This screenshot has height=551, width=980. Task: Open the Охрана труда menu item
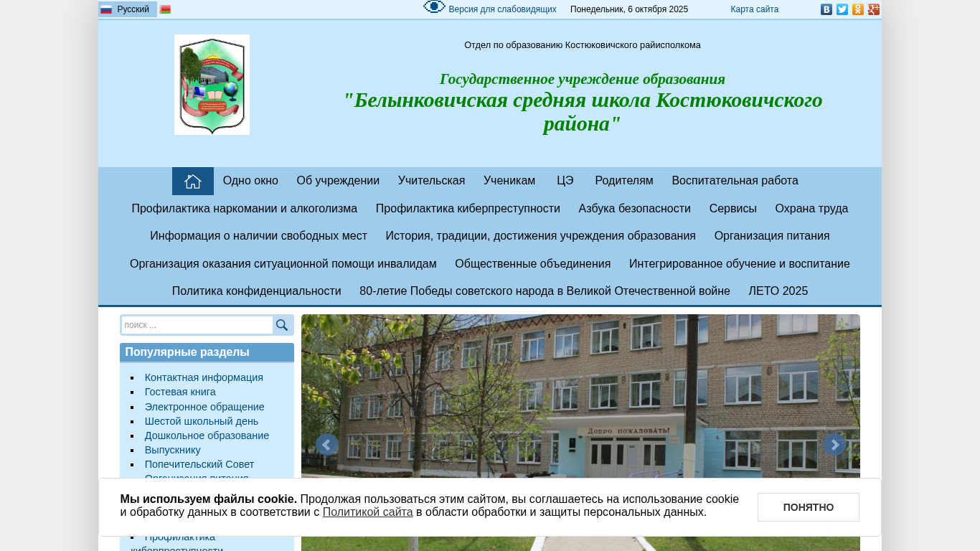pyautogui.click(x=811, y=209)
